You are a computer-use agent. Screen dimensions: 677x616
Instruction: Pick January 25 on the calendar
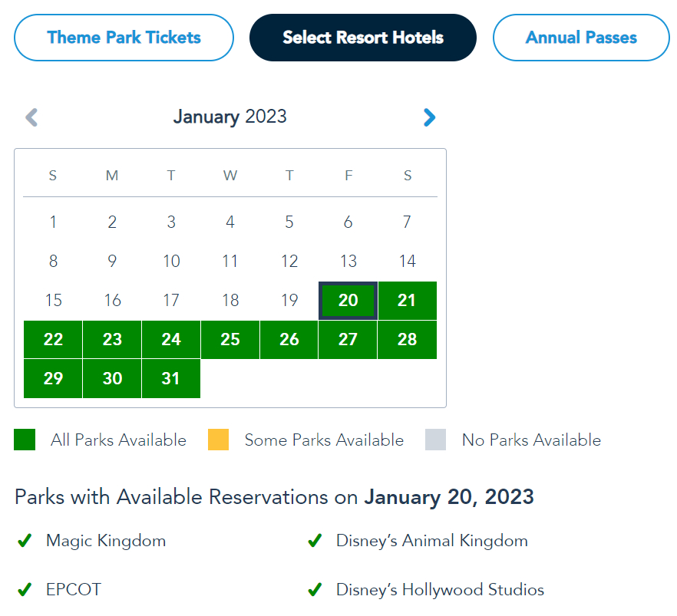(230, 339)
